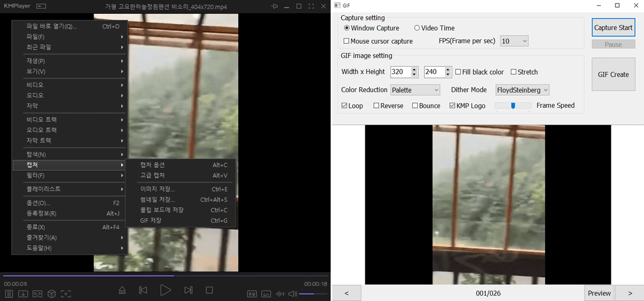The image size is (644, 301).
Task: Stop playback in KMPlayer
Action: click(x=209, y=290)
